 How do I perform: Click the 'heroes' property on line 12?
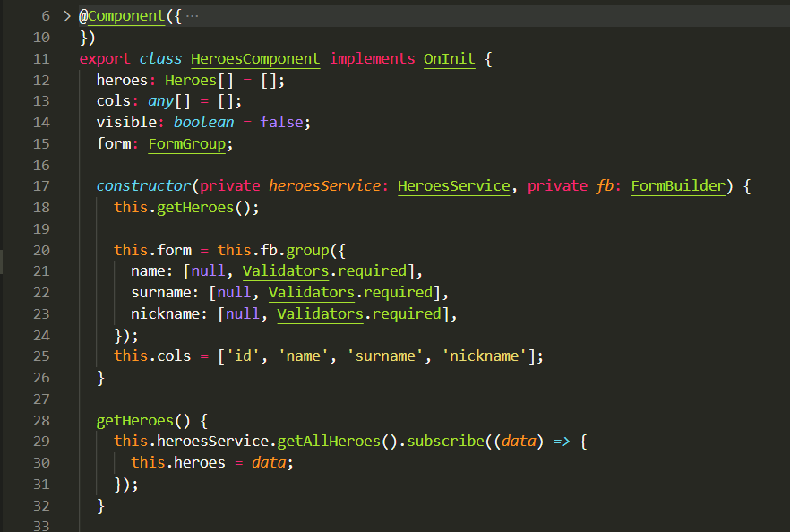coord(122,80)
